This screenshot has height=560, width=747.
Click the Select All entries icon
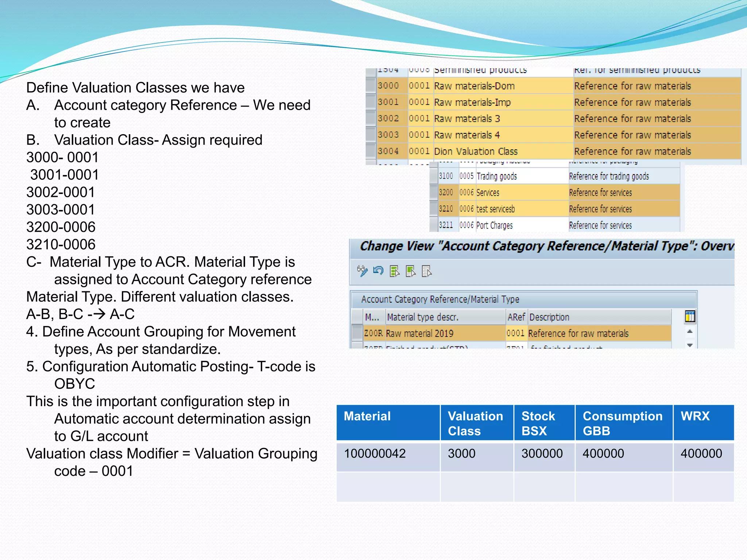[395, 271]
